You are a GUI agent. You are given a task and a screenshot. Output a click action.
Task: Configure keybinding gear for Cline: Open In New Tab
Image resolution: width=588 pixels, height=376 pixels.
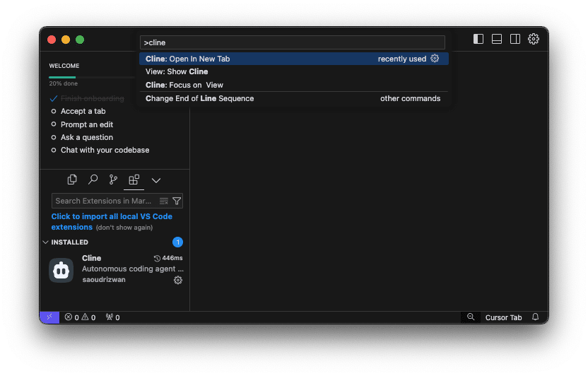pyautogui.click(x=435, y=59)
